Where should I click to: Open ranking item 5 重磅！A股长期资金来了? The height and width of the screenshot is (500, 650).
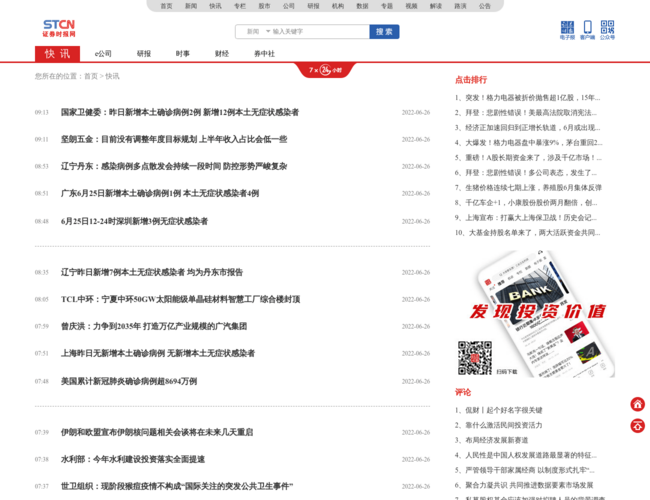(528, 158)
